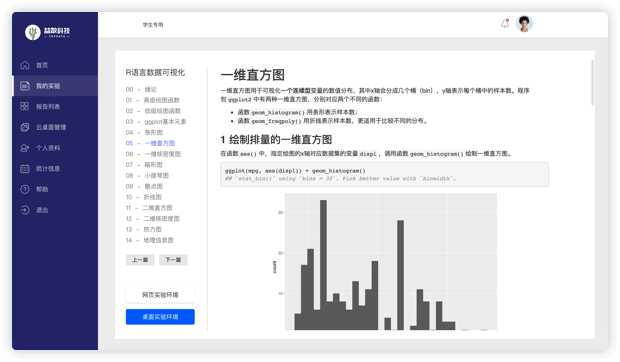The width and height of the screenshot is (620, 362).
Task: Click the geom_freqpoly() bullet item
Action: point(333,121)
